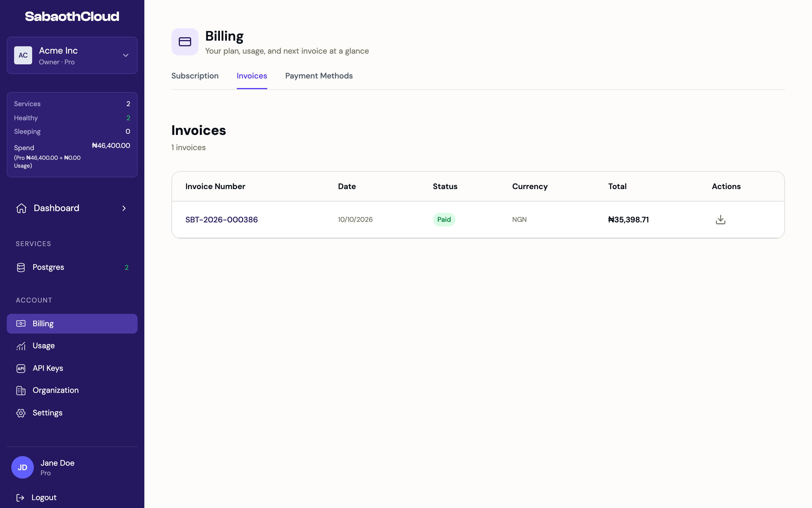This screenshot has width=812, height=508.
Task: Click the Currency column header
Action: pyautogui.click(x=530, y=187)
